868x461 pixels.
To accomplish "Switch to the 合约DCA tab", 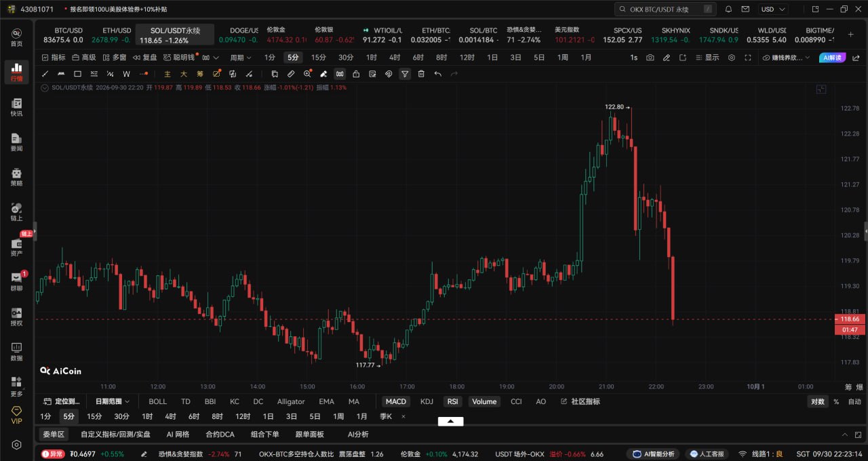I will click(220, 434).
